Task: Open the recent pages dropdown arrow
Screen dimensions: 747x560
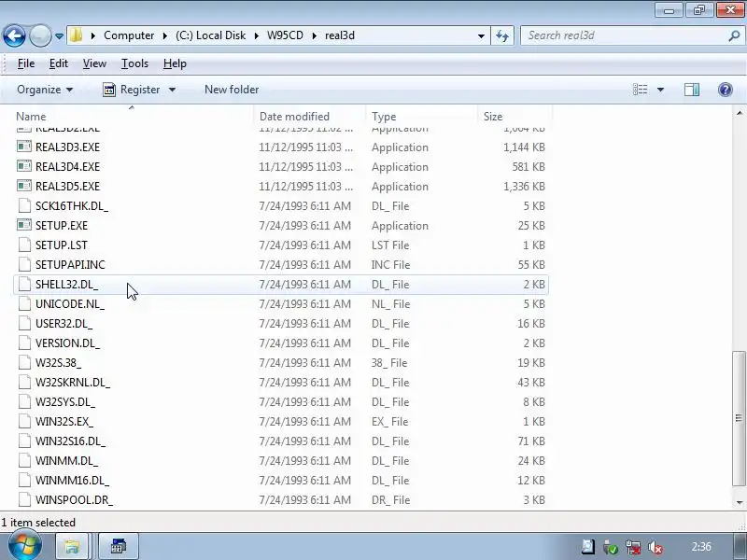Action: [59, 36]
